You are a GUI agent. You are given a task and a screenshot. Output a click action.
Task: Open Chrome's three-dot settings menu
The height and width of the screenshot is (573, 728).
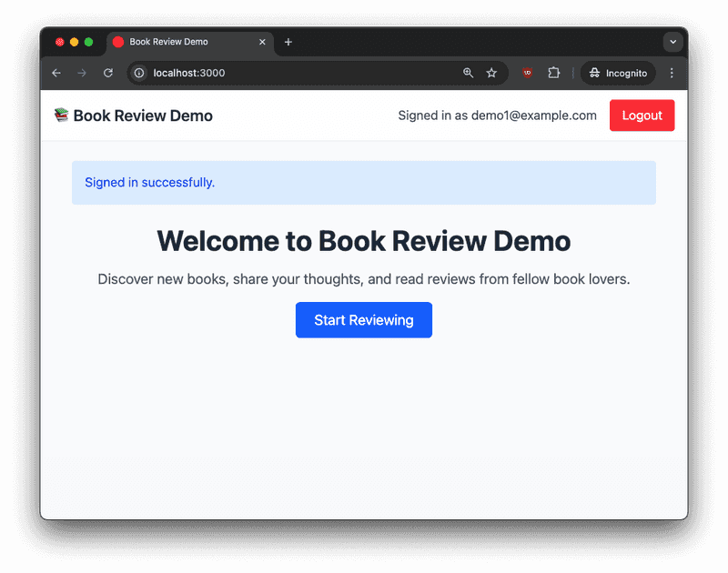pyautogui.click(x=672, y=73)
